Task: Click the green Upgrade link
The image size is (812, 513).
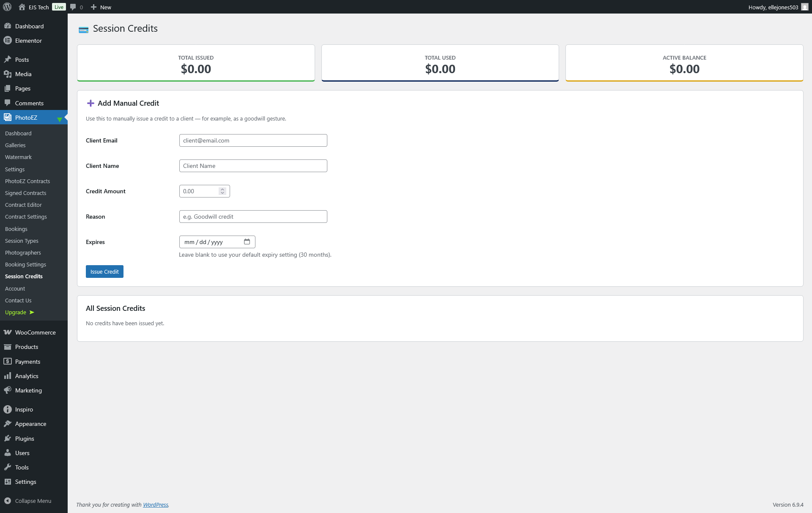Action: [x=16, y=312]
